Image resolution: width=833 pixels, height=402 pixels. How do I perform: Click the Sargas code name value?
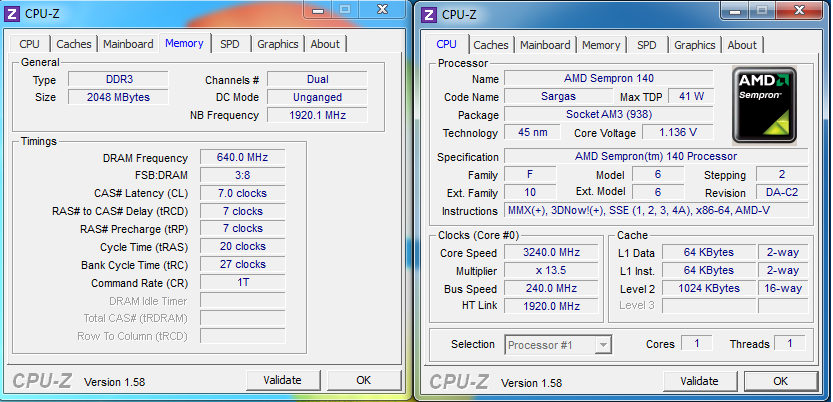(558, 97)
